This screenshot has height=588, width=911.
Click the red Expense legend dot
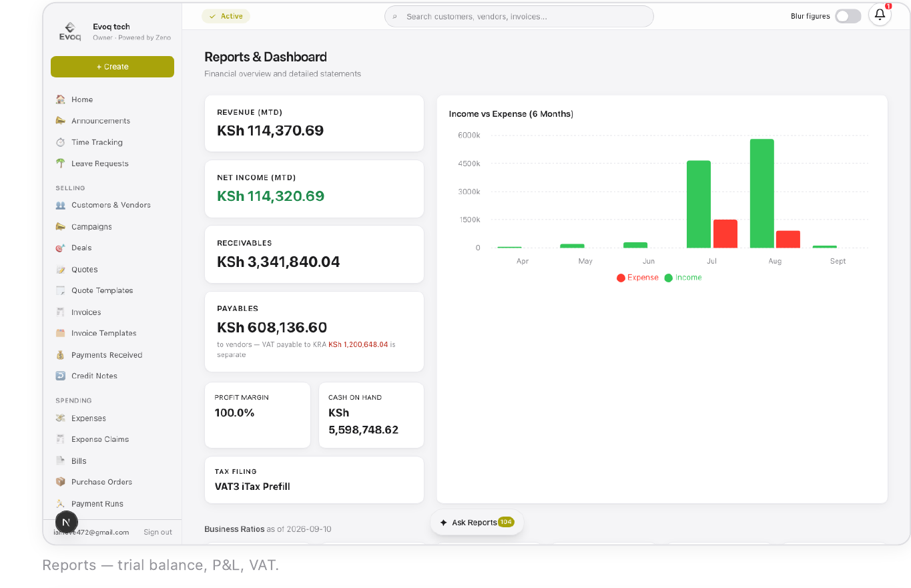pyautogui.click(x=621, y=278)
